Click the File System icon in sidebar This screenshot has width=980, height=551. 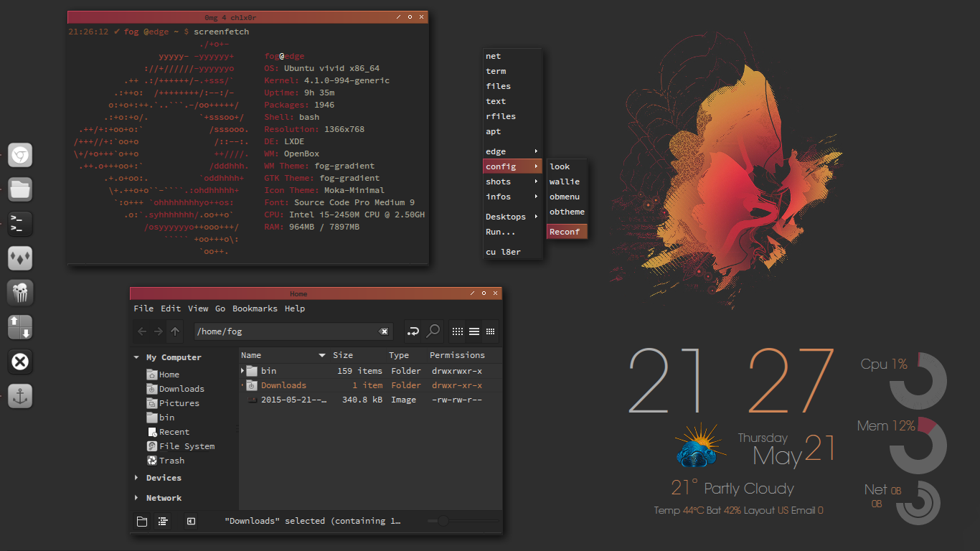coord(152,446)
